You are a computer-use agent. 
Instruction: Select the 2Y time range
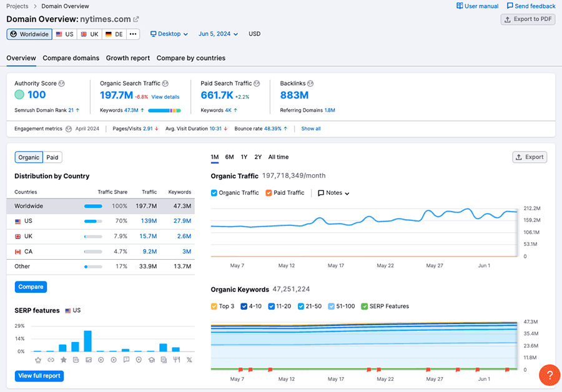point(258,157)
